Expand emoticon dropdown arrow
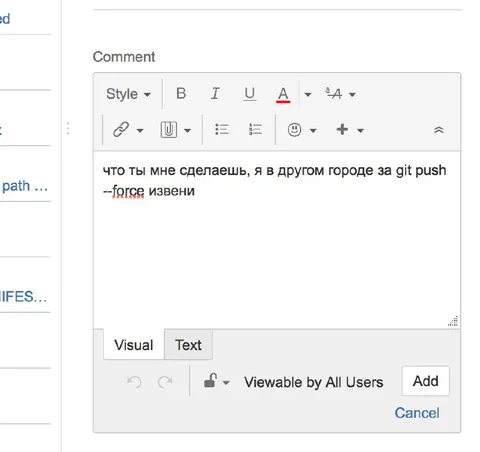 (x=313, y=130)
